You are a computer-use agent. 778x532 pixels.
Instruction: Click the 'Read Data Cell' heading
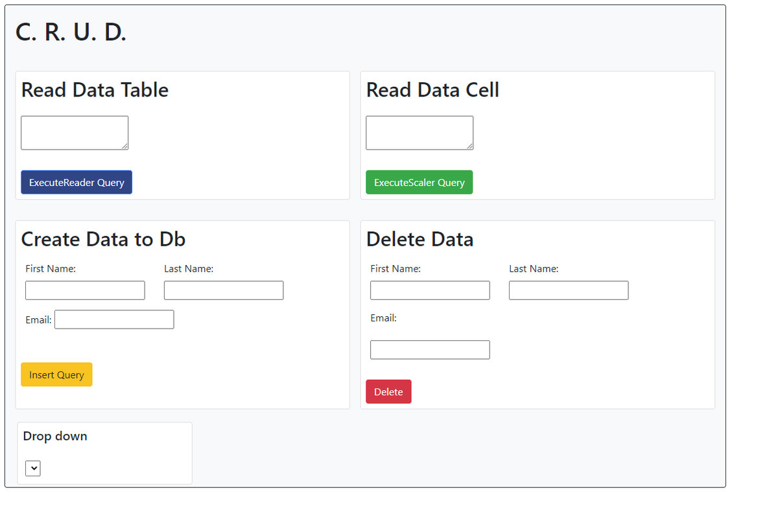[x=432, y=89]
